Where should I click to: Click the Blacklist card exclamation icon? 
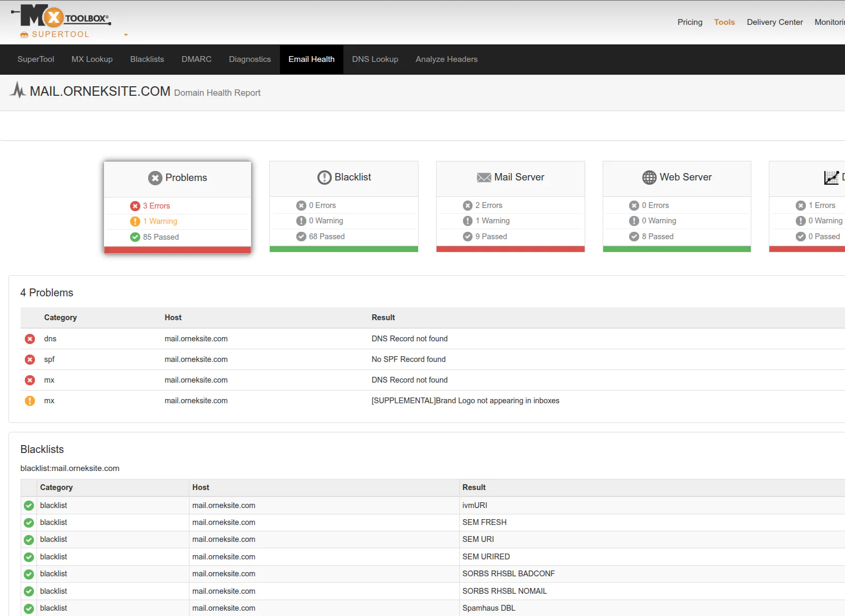click(324, 177)
